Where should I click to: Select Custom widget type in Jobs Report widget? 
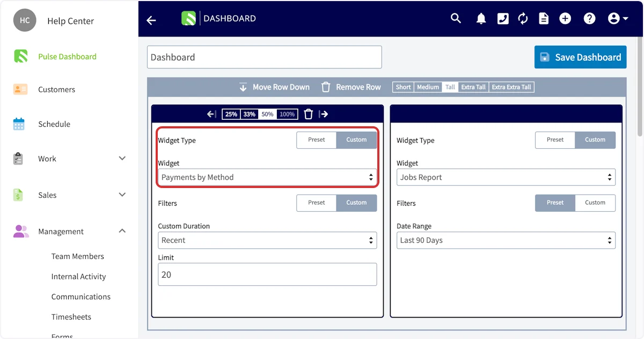[x=595, y=140]
